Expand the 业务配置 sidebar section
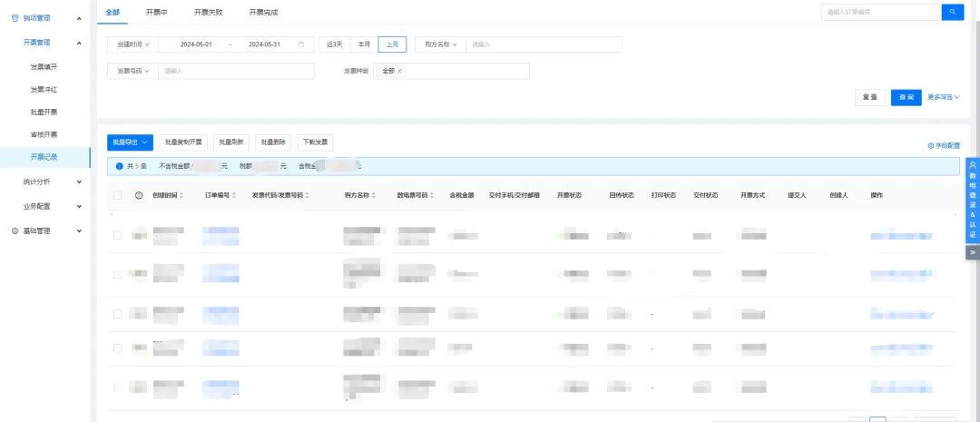The height and width of the screenshot is (422, 980). (79, 206)
